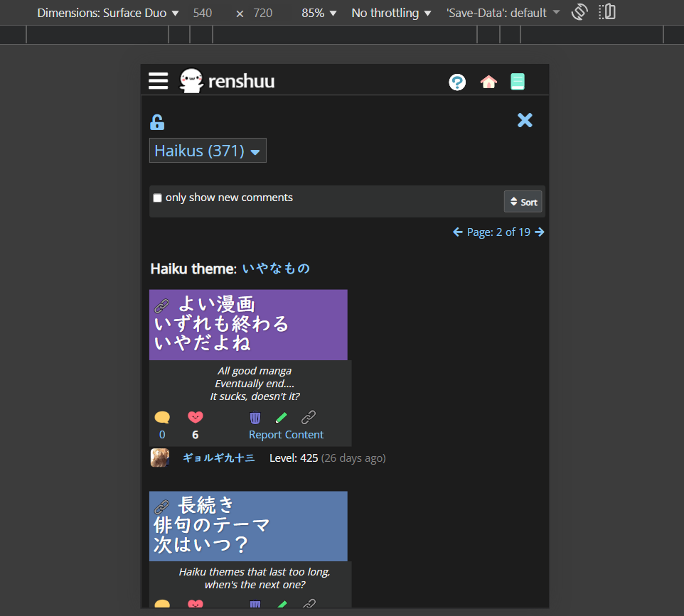684x616 pixels.
Task: Toggle the dual-screen device frame icon
Action: pyautogui.click(x=606, y=12)
